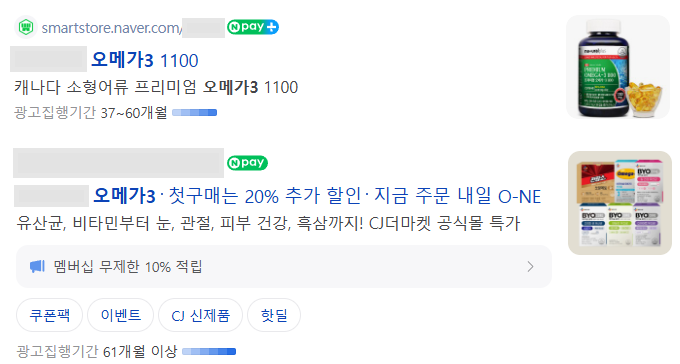Click the blue megaphone icon
Image resolution: width=680 pixels, height=364 pixels.
(x=37, y=266)
